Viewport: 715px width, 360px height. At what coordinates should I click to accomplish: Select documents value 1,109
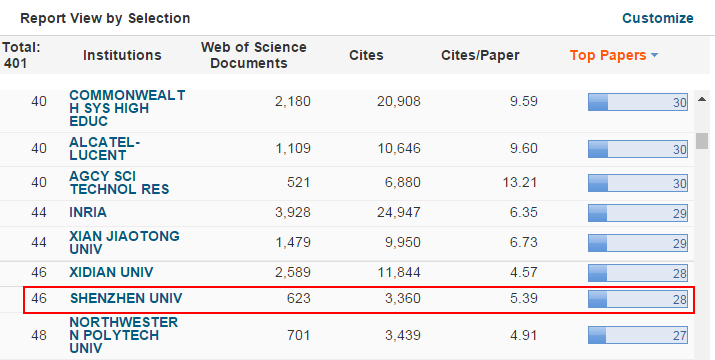click(x=293, y=149)
